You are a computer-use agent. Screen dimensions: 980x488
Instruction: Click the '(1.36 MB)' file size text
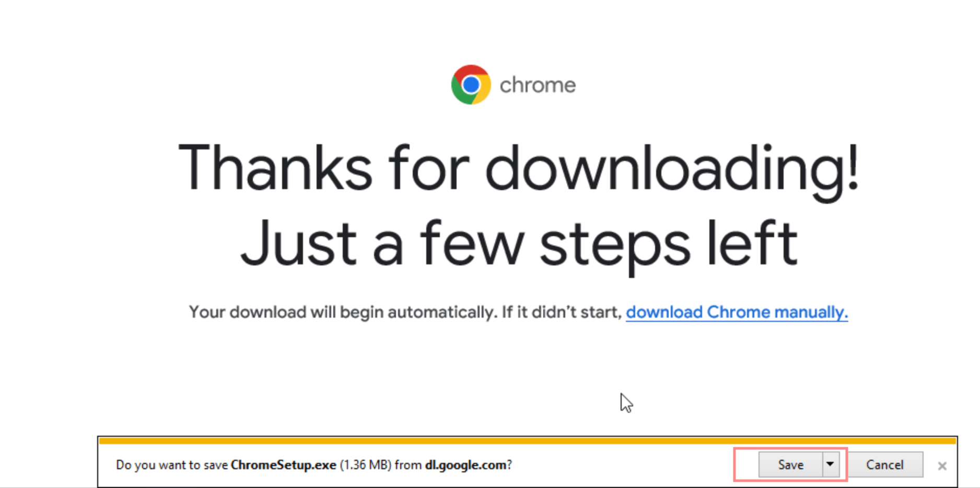365,465
